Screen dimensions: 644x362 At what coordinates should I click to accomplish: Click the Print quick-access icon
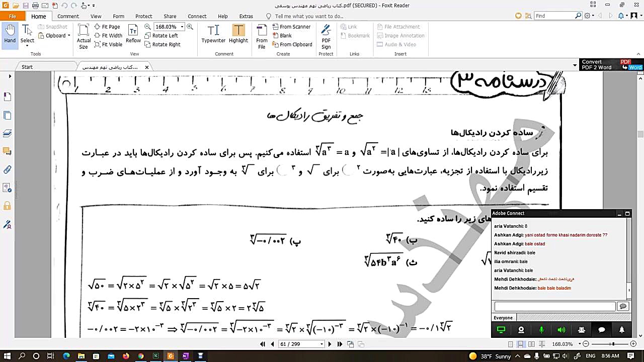click(x=35, y=6)
